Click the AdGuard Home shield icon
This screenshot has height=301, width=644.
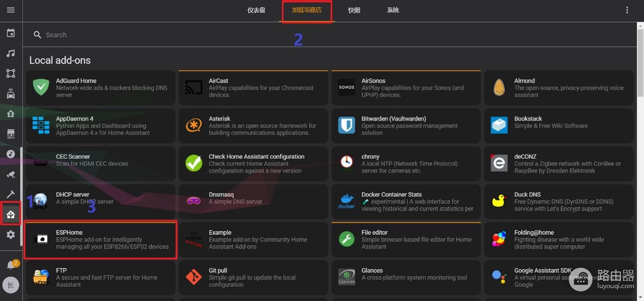click(x=41, y=87)
